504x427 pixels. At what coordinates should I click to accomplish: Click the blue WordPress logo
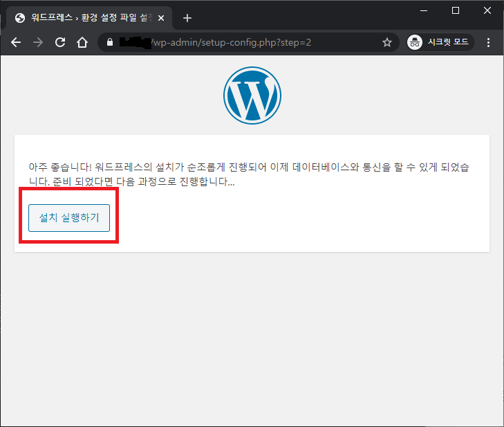(252, 96)
